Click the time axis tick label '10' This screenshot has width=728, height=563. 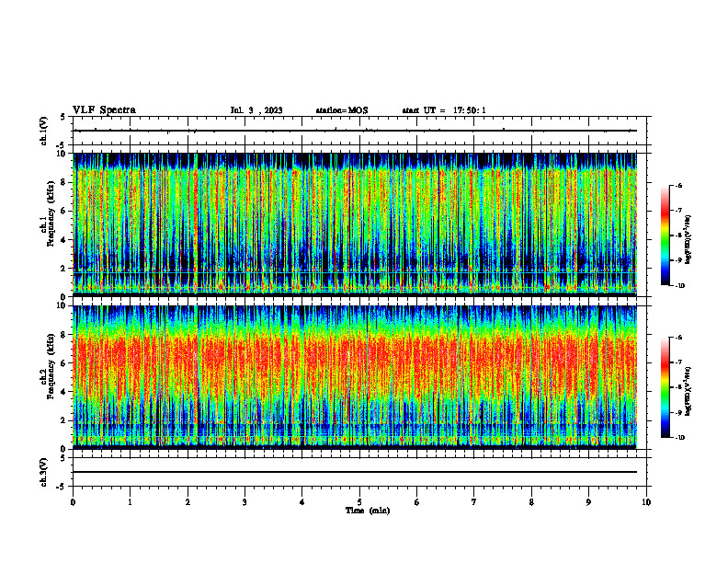pyautogui.click(x=646, y=502)
